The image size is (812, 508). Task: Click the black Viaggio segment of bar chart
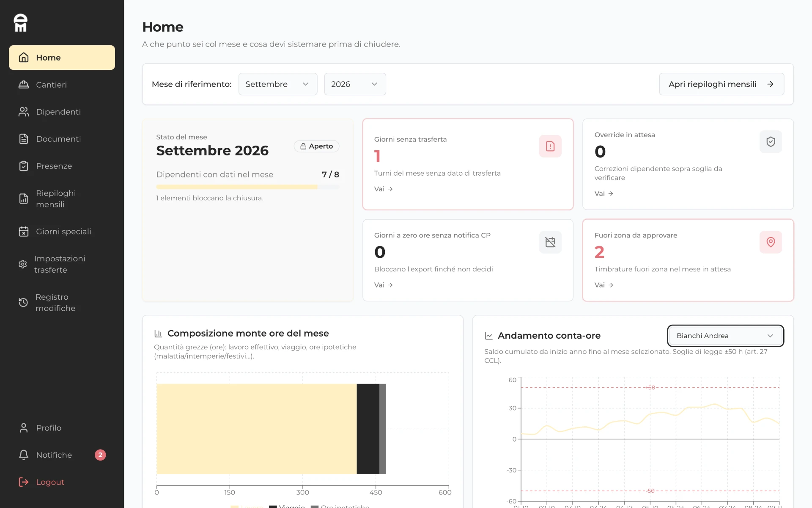(368, 429)
